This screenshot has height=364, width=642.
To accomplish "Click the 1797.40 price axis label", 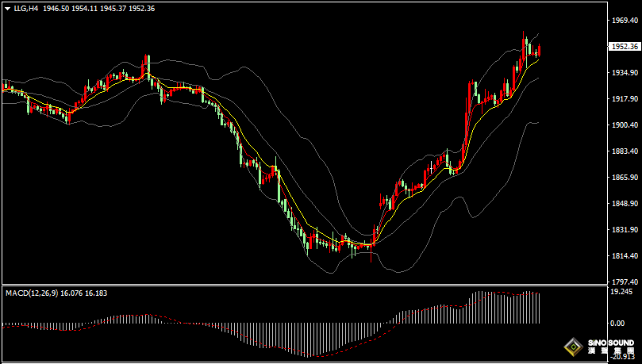I will coord(625,282).
